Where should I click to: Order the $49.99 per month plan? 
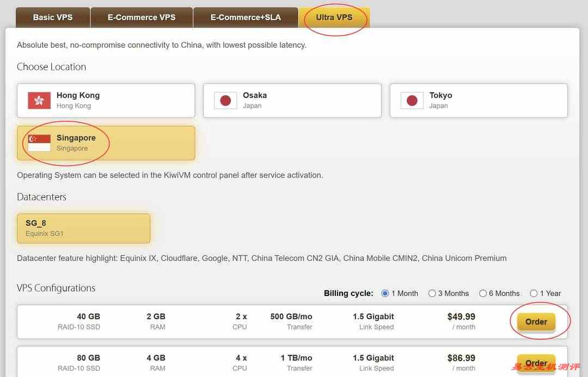tap(536, 322)
